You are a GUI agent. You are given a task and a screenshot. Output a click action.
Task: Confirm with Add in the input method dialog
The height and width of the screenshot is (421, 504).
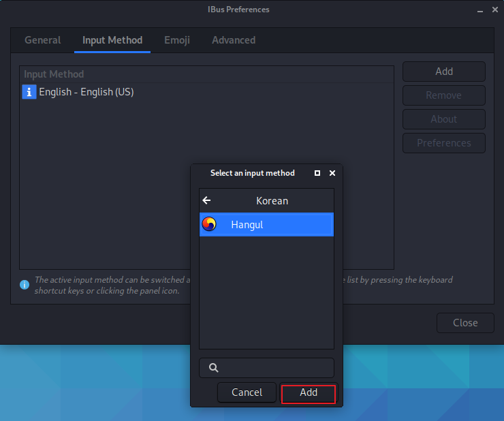309,392
